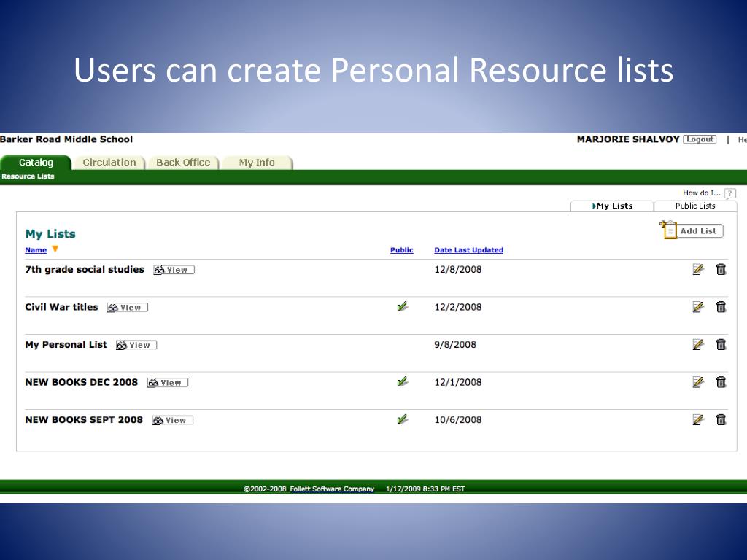Click the 10/6/2008 date value

coord(458,420)
